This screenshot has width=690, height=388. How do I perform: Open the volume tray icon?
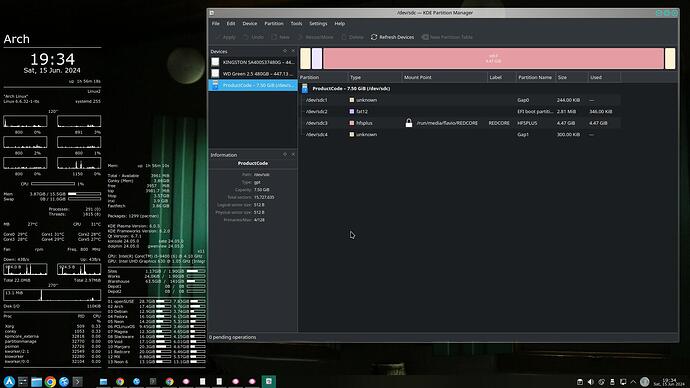591,382
